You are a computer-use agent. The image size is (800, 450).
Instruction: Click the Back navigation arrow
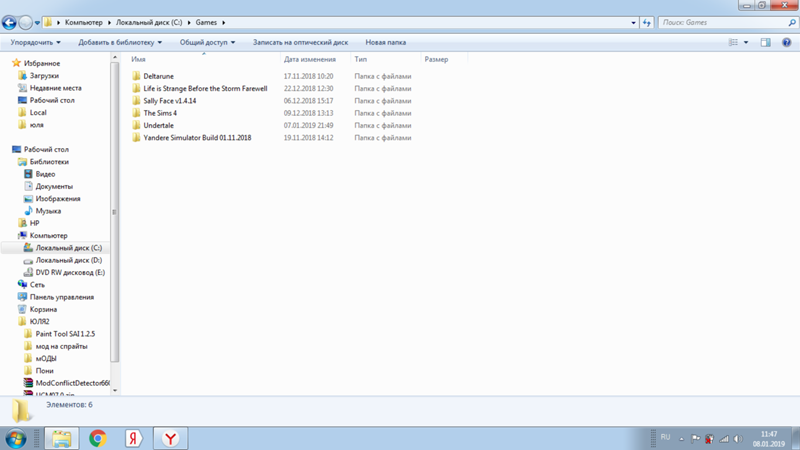pyautogui.click(x=9, y=22)
